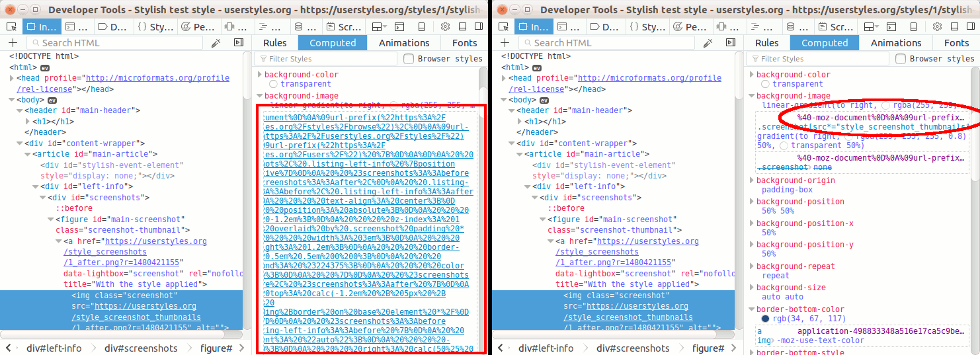Image resolution: width=980 pixels, height=355 pixels.
Task: Switch to Fonts tab in left window
Action: (465, 43)
